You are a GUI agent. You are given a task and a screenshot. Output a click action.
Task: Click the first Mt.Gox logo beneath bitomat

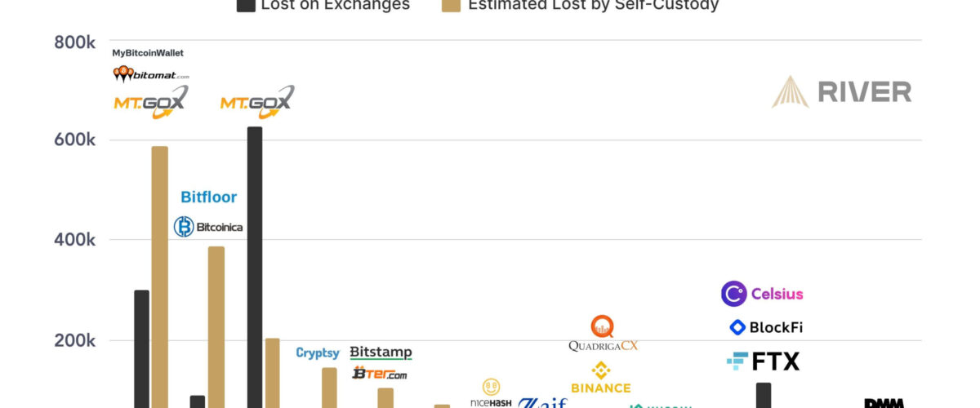click(x=150, y=102)
